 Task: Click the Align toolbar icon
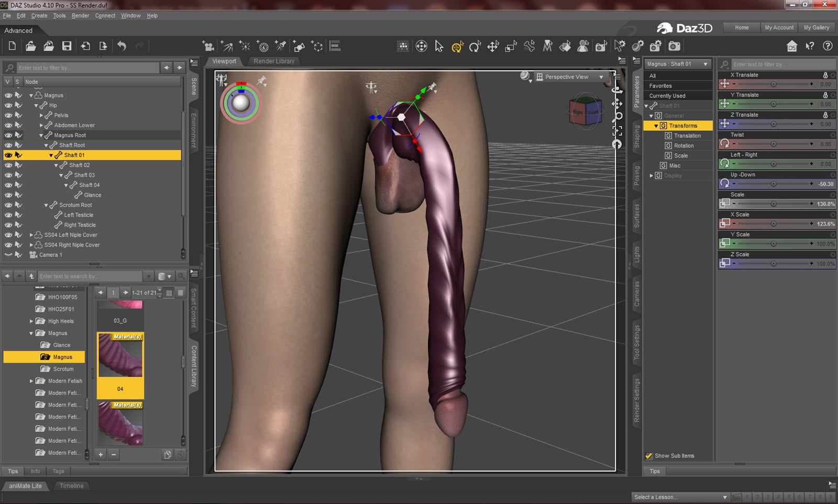(x=335, y=46)
